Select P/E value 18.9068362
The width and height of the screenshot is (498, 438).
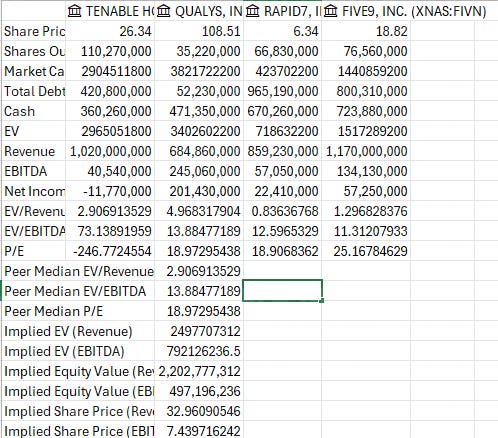pyautogui.click(x=285, y=251)
